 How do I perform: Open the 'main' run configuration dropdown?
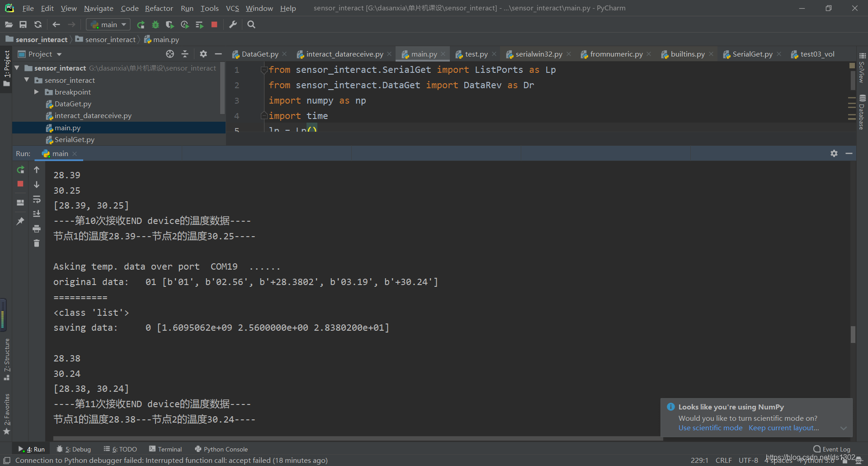click(x=108, y=25)
